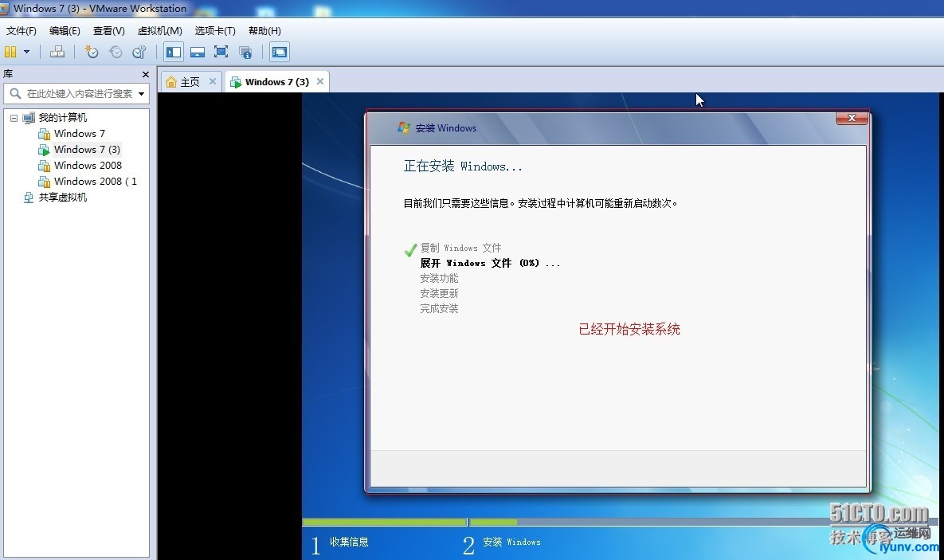
Task: Send Ctrl+Alt+Del to the virtual machine
Action: (x=57, y=52)
